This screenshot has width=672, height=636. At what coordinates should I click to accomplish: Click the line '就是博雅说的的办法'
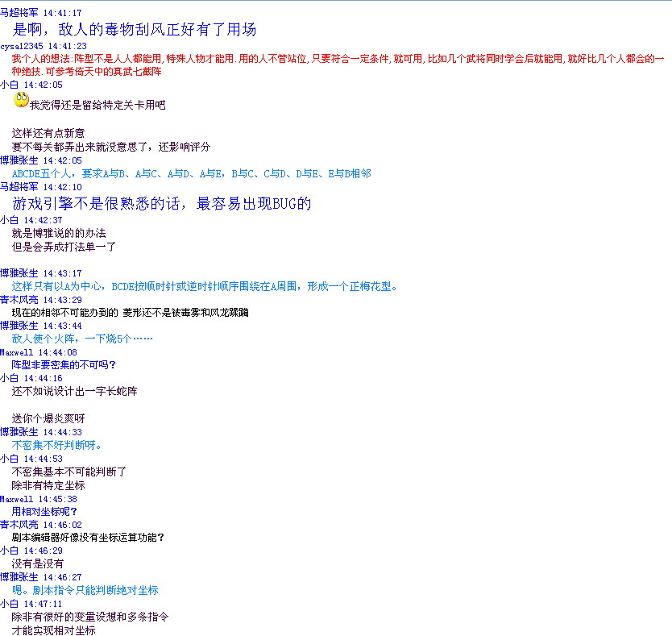point(59,233)
